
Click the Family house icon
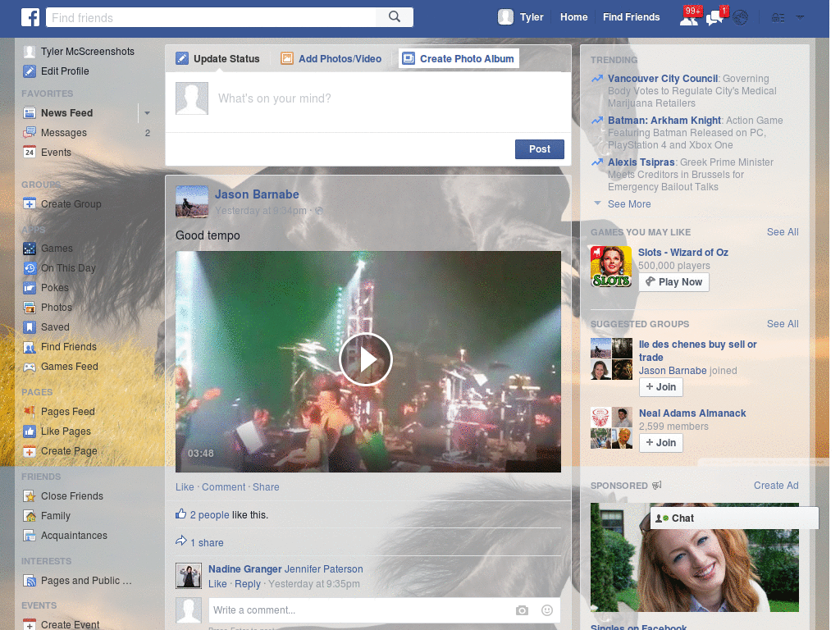[x=30, y=516]
